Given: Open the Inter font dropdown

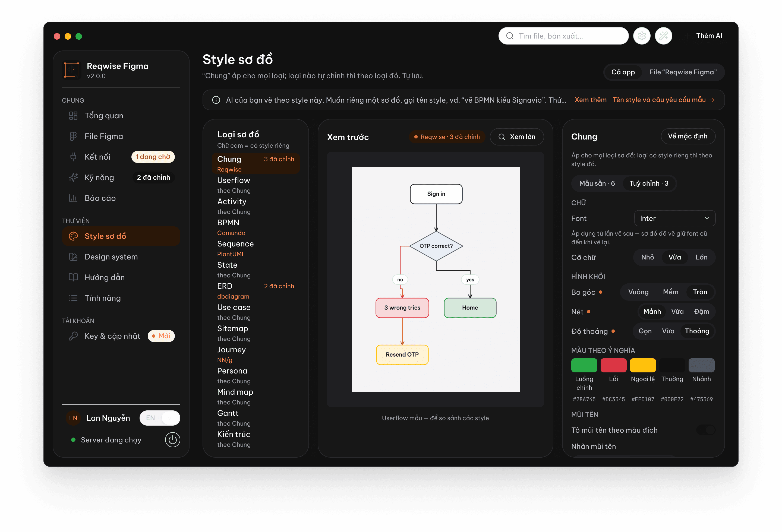Looking at the screenshot, I should click(x=675, y=218).
